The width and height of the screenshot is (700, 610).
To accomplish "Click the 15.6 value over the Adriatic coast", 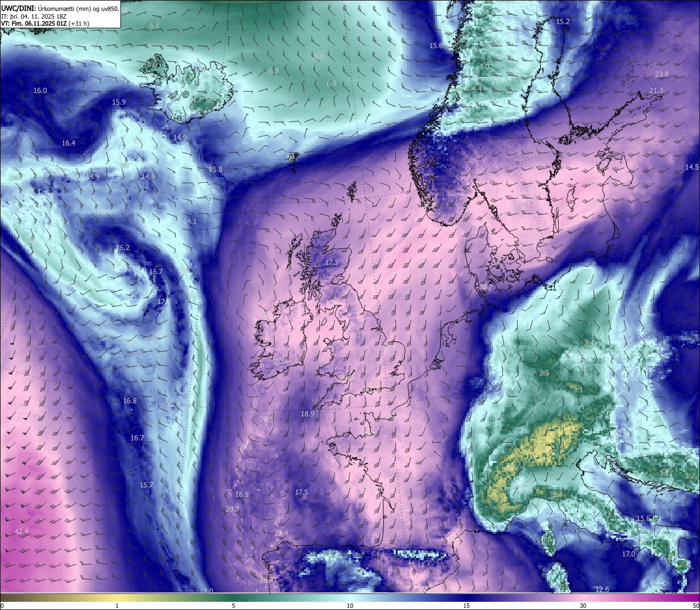I will (x=643, y=519).
